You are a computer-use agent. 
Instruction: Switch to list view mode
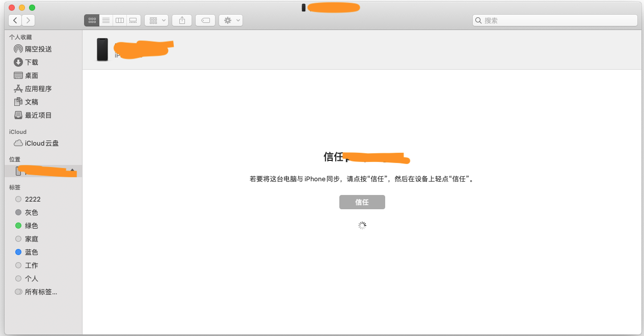[x=106, y=20]
